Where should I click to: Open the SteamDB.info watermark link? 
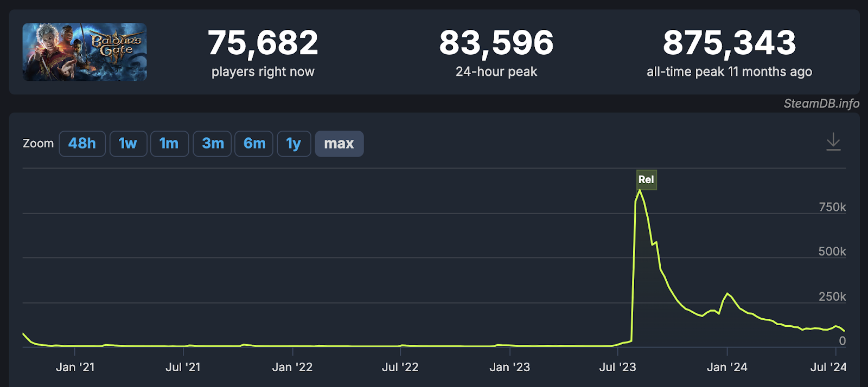tap(821, 104)
